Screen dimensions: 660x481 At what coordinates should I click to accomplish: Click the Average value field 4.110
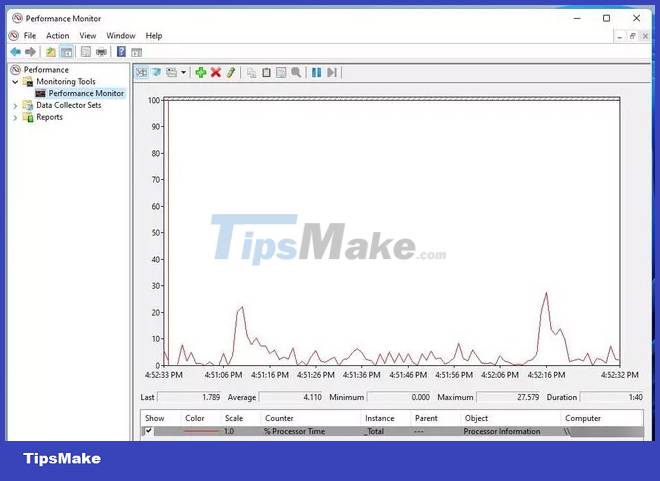coord(291,397)
